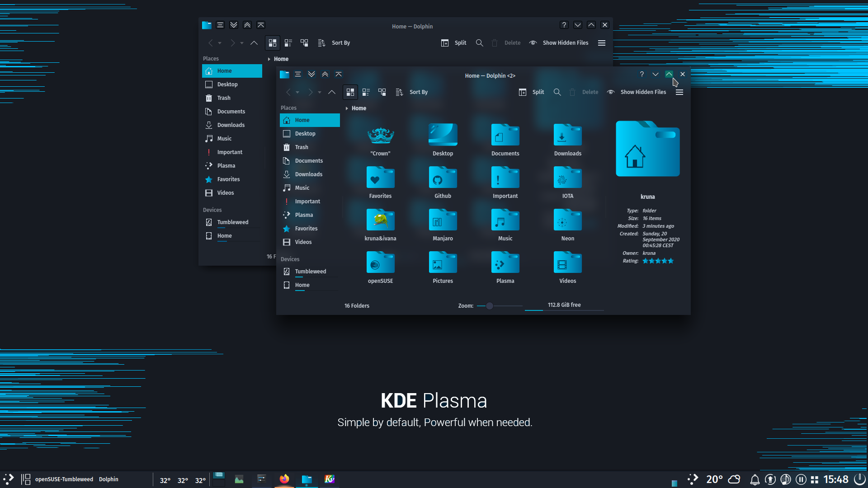868x488 pixels.
Task: Click Split view button in Dolphin <2>
Action: [x=532, y=92]
